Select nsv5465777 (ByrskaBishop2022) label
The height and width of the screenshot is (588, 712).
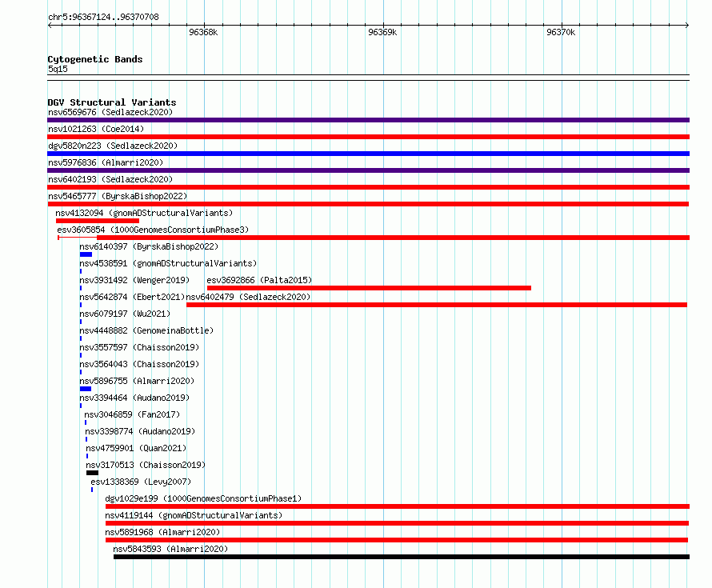click(x=118, y=196)
